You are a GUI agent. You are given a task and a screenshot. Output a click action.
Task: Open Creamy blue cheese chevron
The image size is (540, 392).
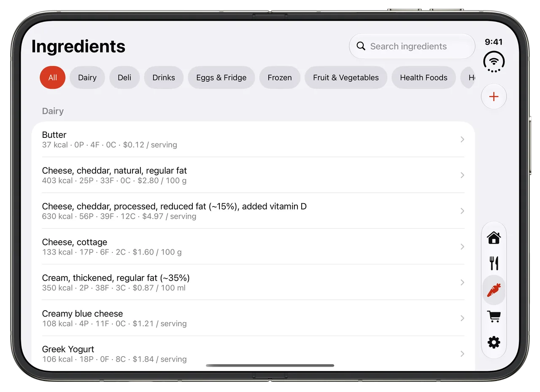[462, 318]
